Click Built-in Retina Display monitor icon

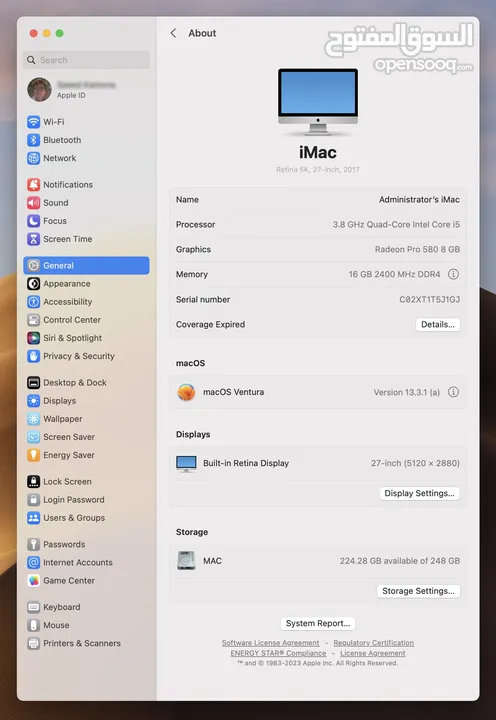[186, 463]
